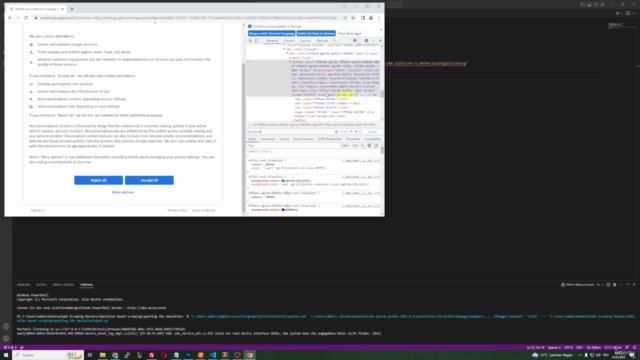This screenshot has height=360, width=640.
Task: Toggle the .cls class editor button
Action: tap(355, 146)
